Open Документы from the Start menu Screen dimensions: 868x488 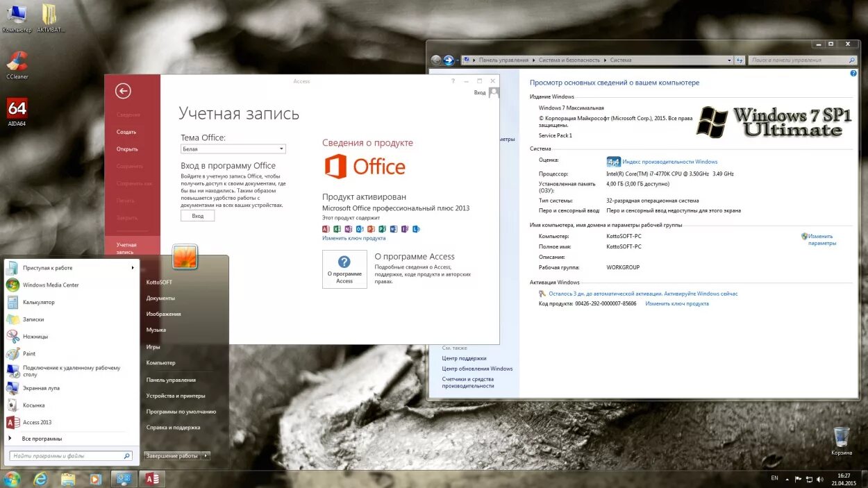click(160, 298)
